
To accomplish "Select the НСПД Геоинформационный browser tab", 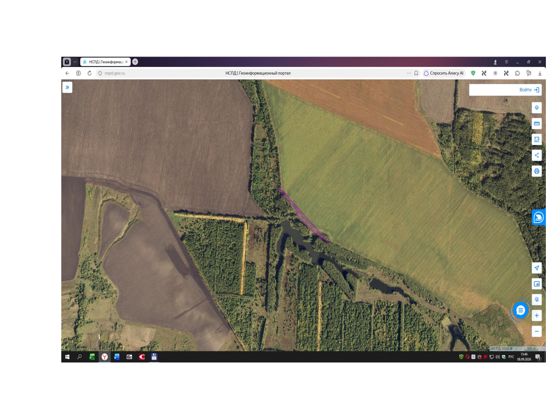I will (105, 62).
